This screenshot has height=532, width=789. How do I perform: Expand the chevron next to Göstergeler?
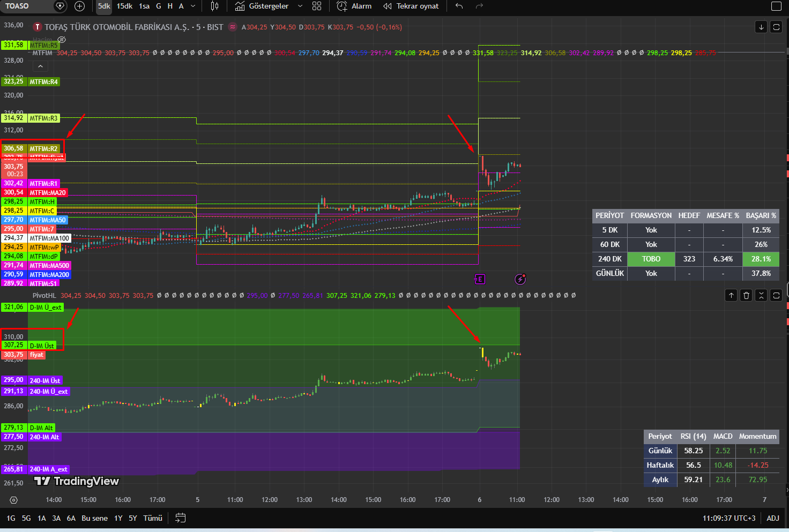pyautogui.click(x=300, y=6)
